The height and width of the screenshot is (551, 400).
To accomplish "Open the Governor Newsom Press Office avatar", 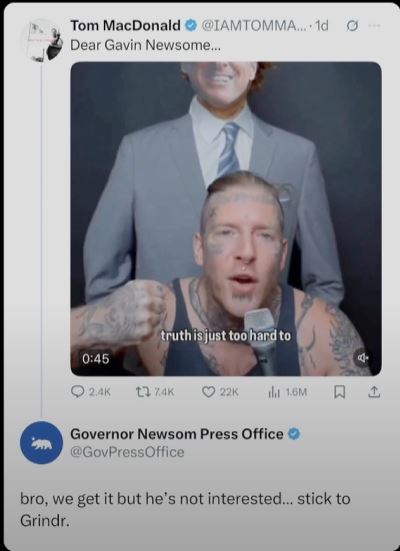I will pos(41,442).
